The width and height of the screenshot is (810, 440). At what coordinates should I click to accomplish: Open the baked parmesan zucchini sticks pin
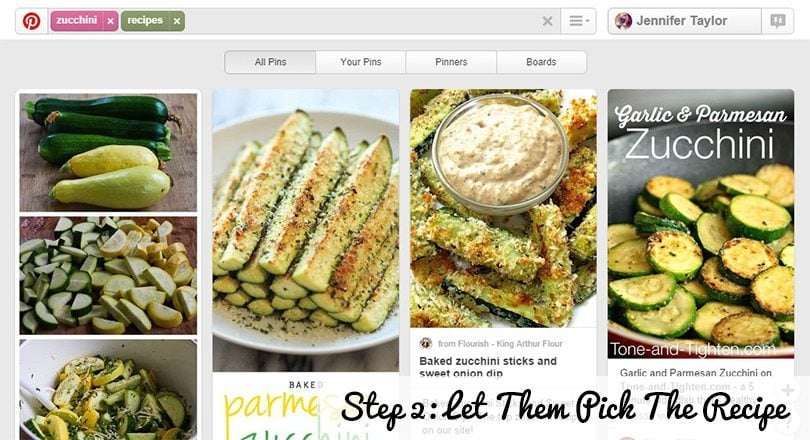pyautogui.click(x=306, y=230)
